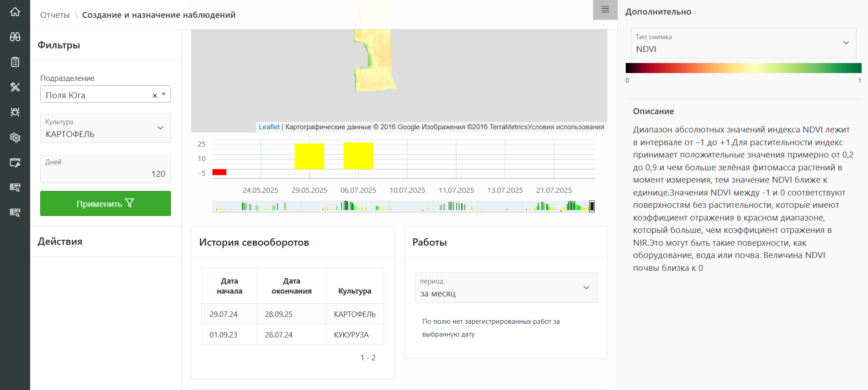Select the red bar in chart
This screenshot has height=390, width=868.
coord(219,172)
